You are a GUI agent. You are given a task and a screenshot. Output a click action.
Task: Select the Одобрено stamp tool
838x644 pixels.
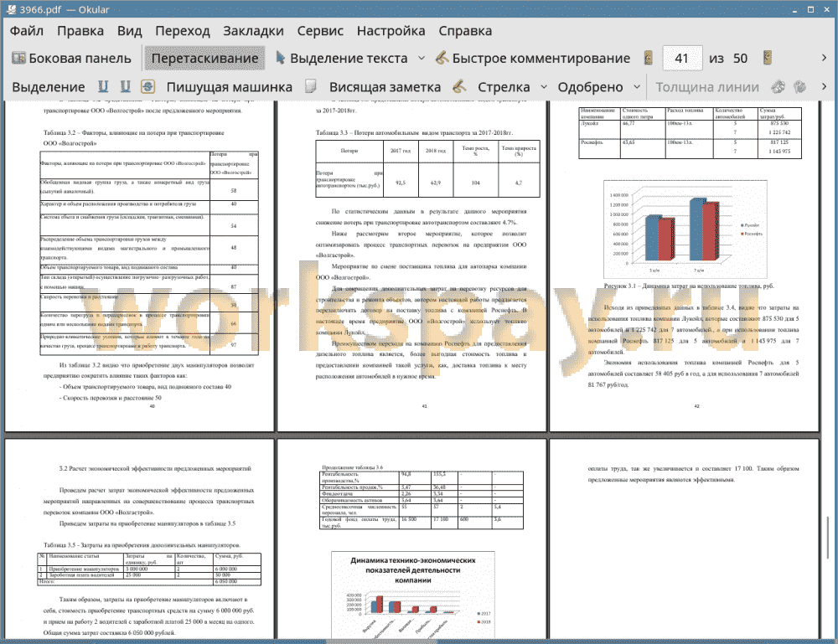point(590,87)
